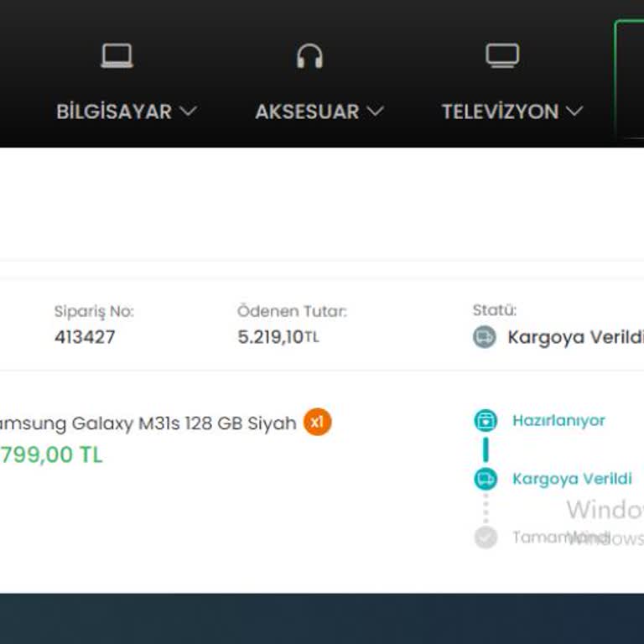
Task: Expand the TELEVİZYON dropdown chevron
Action: point(574,111)
